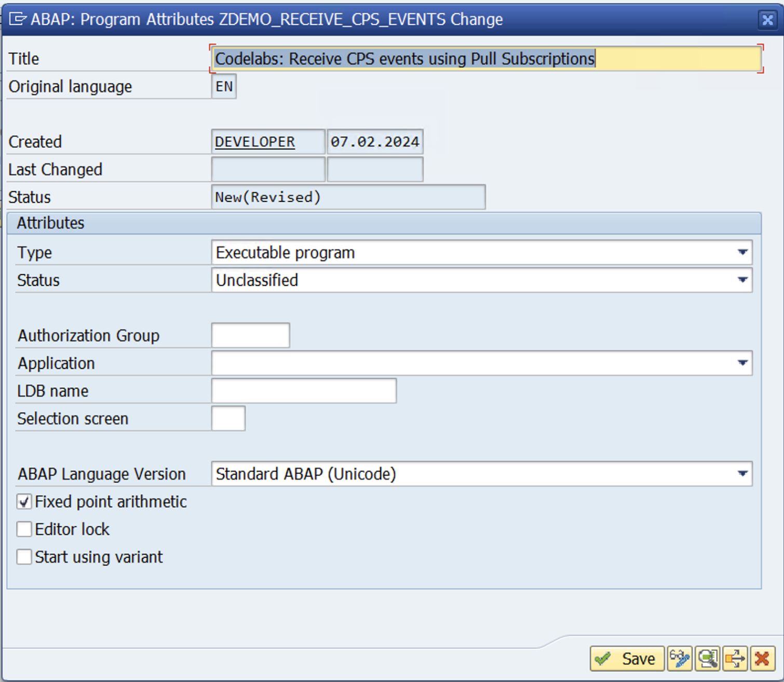
Task: Expand the ABAP Language Version dropdown
Action: pos(742,474)
